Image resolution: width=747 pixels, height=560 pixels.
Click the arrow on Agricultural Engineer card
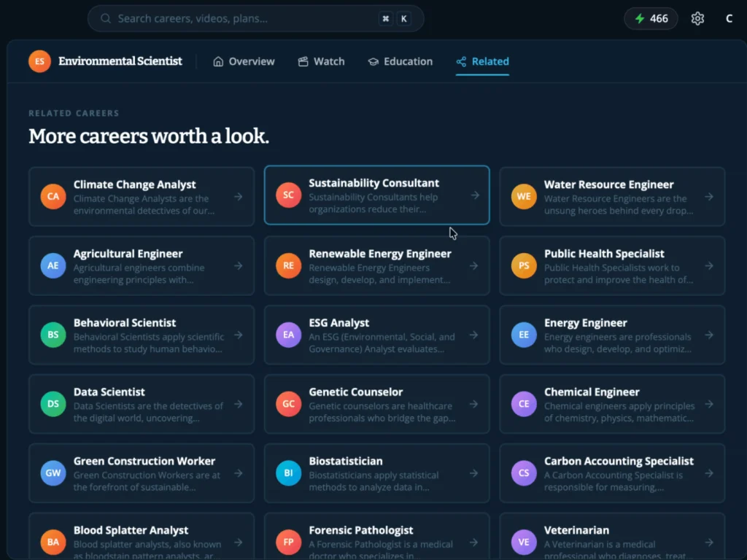pyautogui.click(x=239, y=265)
